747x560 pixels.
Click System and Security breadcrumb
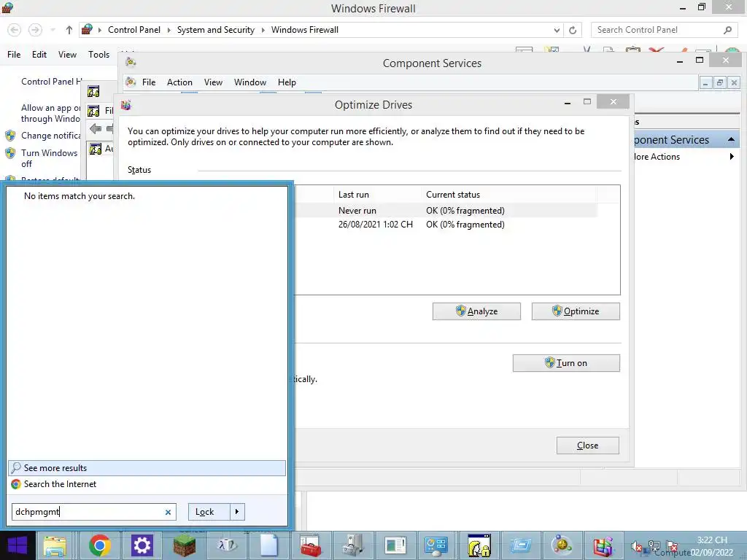216,30
